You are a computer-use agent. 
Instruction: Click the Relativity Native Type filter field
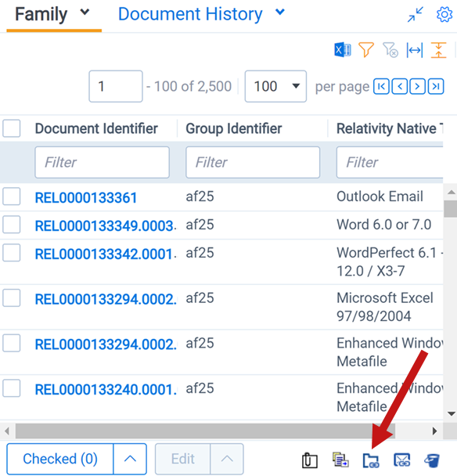tap(390, 162)
